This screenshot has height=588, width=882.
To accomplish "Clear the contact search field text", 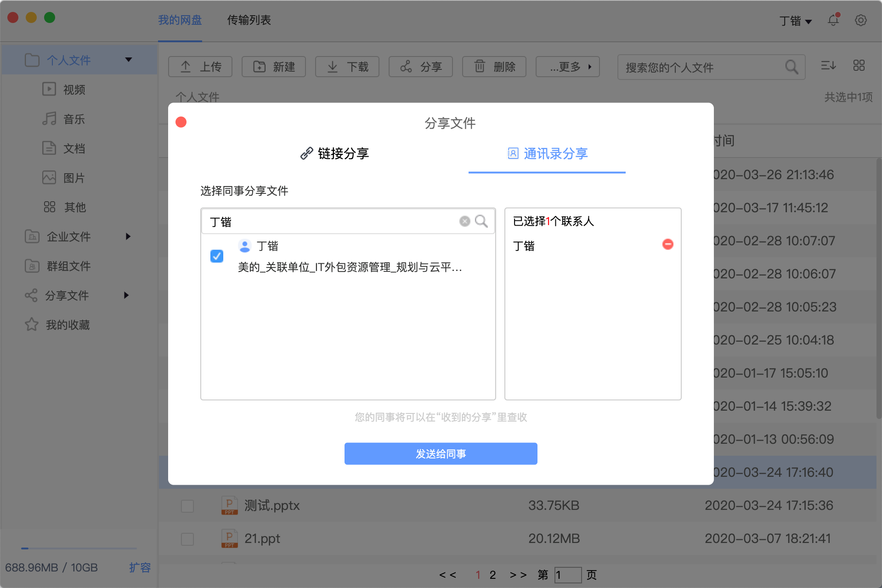I will coord(464,221).
